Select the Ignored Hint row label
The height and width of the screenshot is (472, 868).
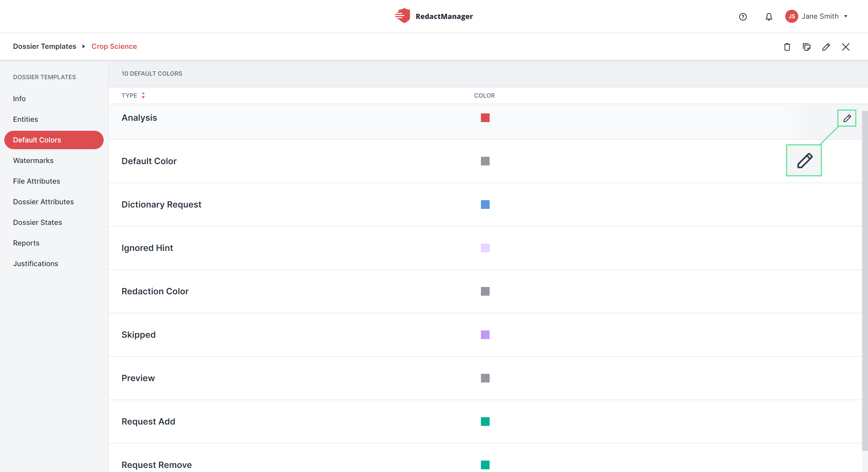[147, 248]
